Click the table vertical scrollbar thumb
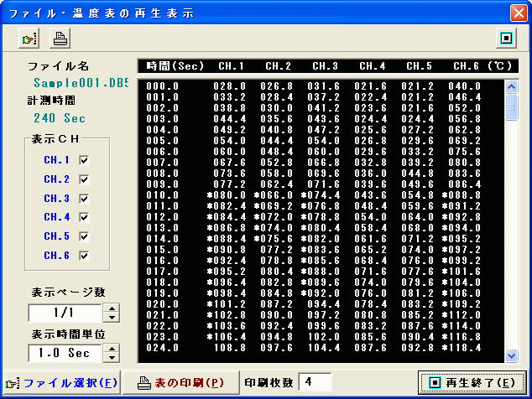Viewport: 532px width, 399px height. point(511,107)
